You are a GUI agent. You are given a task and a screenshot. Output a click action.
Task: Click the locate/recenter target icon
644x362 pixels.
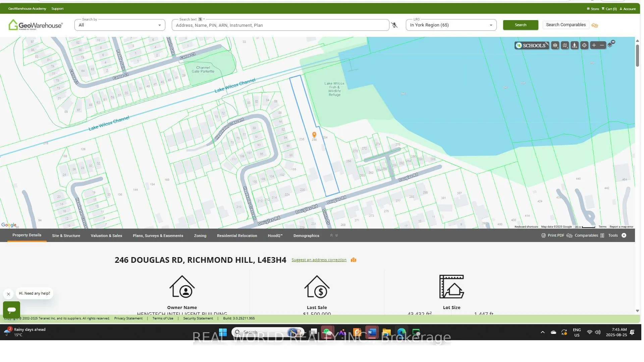click(584, 46)
